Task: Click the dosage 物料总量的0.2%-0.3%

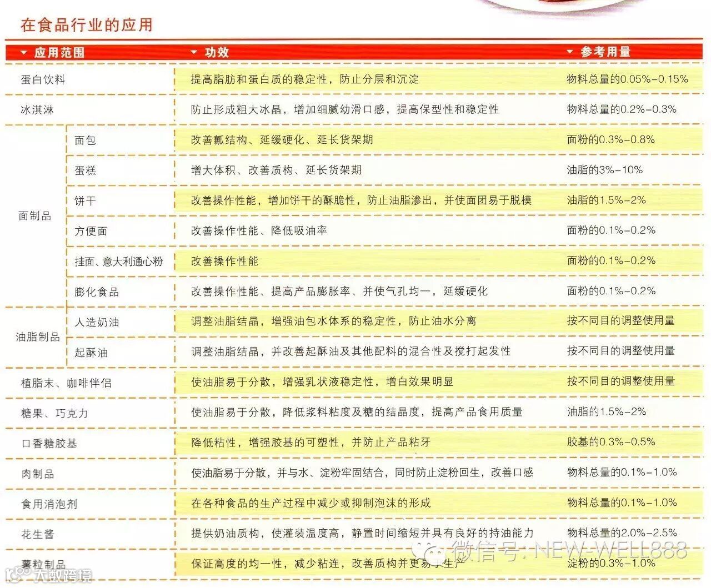Action: tap(622, 109)
